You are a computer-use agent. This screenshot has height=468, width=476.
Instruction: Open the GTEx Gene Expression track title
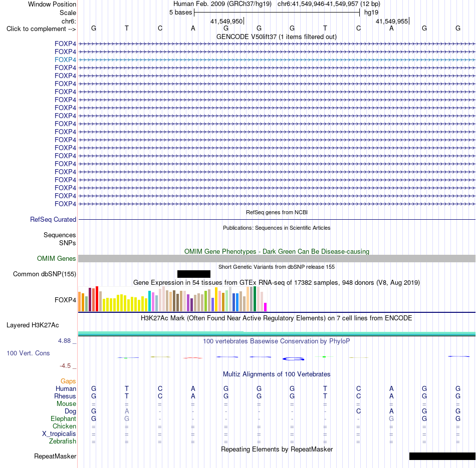[277, 283]
